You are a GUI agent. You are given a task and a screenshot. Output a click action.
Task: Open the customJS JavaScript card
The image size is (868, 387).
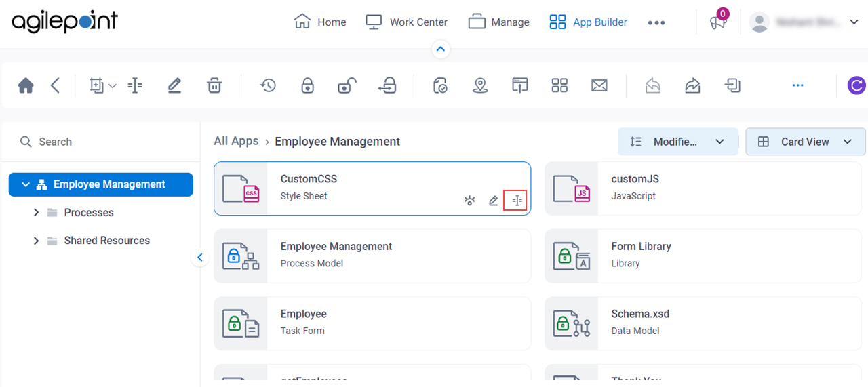[x=703, y=188]
